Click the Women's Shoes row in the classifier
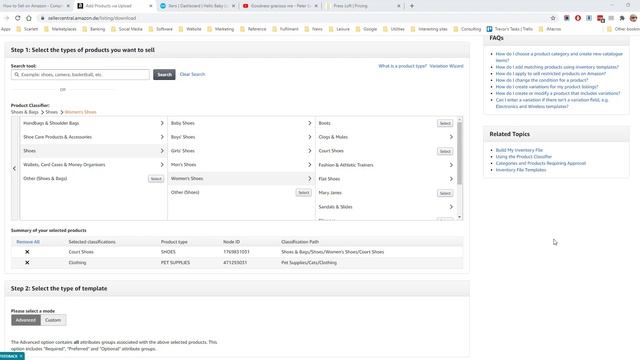 click(241, 178)
